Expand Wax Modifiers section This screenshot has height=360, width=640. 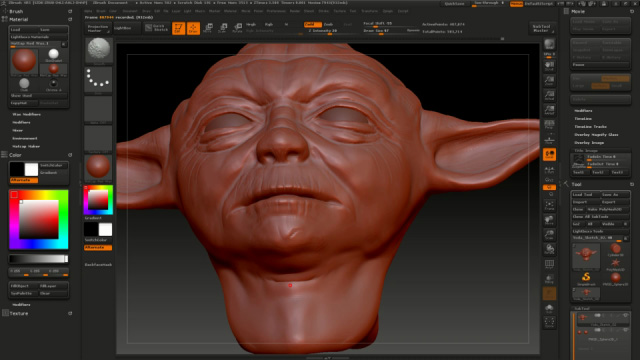[x=27, y=114]
